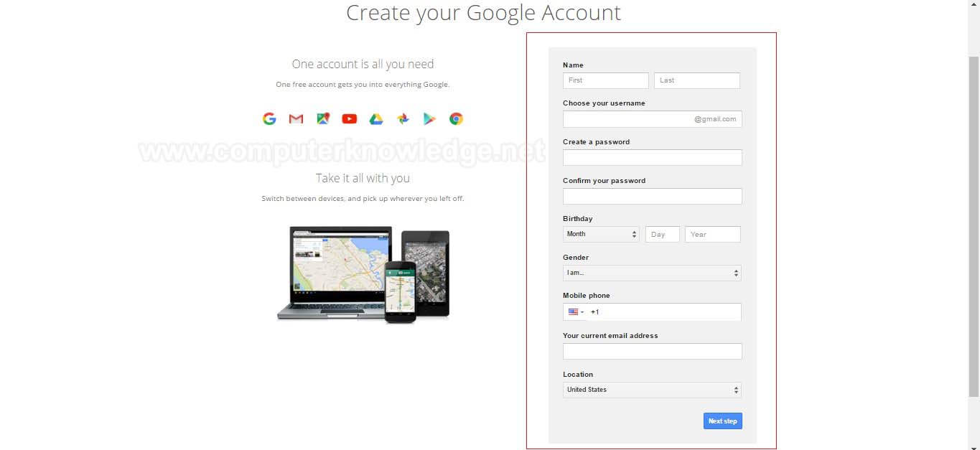Click the YouTube play icon
The width and height of the screenshot is (980, 450).
350,119
